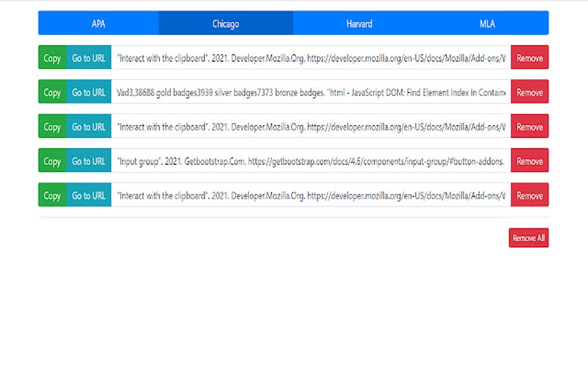This screenshot has height=368, width=588.
Task: Keep Chicago as the active citation style
Action: [225, 23]
